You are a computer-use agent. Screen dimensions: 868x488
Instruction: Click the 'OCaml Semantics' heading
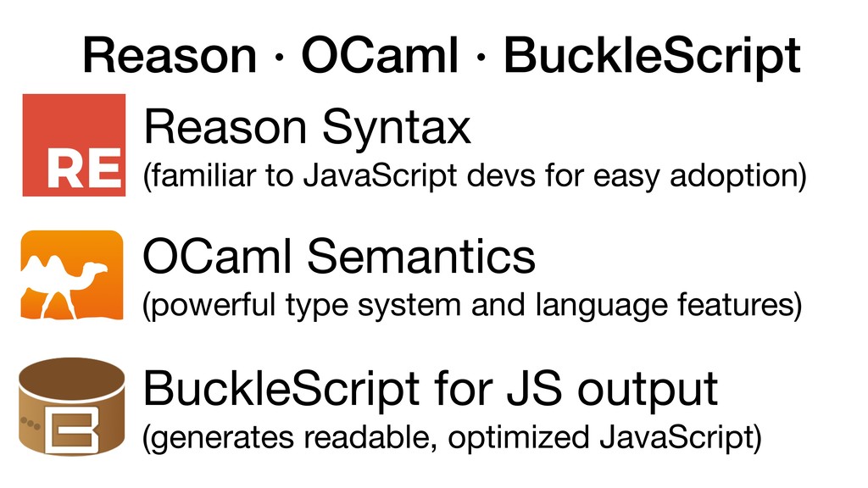(339, 256)
